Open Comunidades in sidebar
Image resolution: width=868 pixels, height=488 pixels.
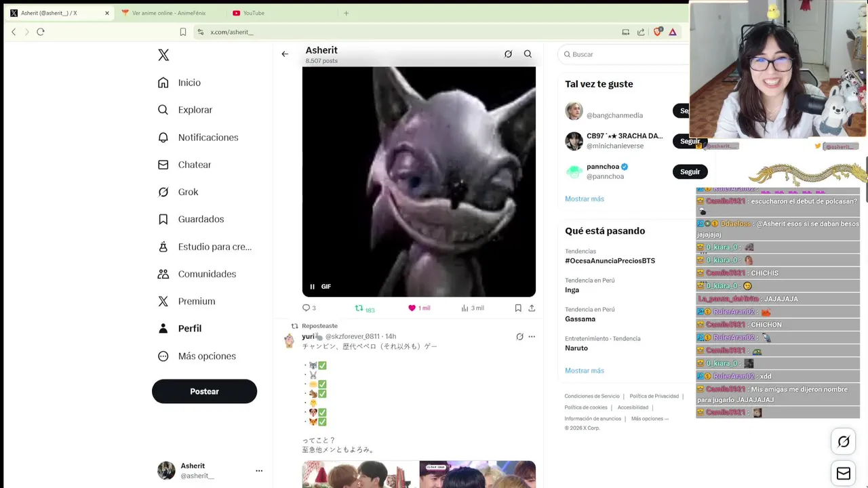197,274
